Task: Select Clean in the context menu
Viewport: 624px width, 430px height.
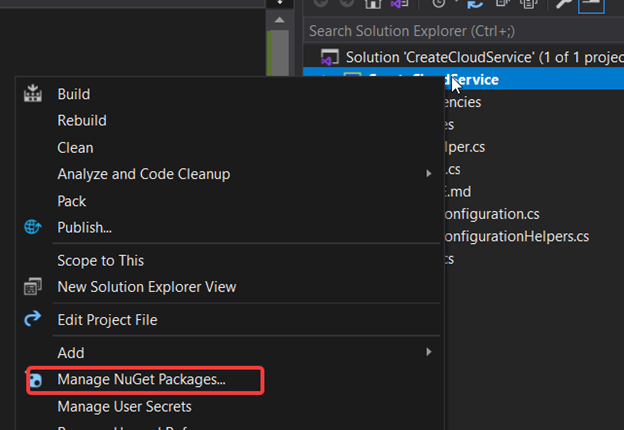Action: point(75,147)
